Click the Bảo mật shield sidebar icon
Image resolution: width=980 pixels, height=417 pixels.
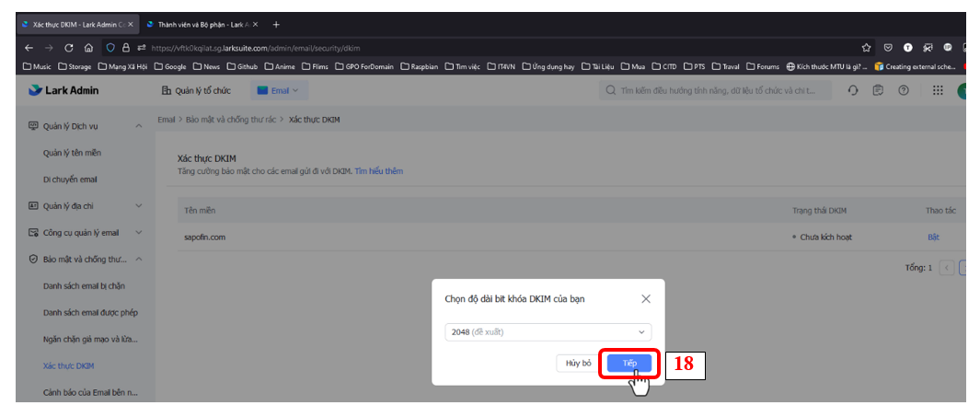pyautogui.click(x=34, y=259)
